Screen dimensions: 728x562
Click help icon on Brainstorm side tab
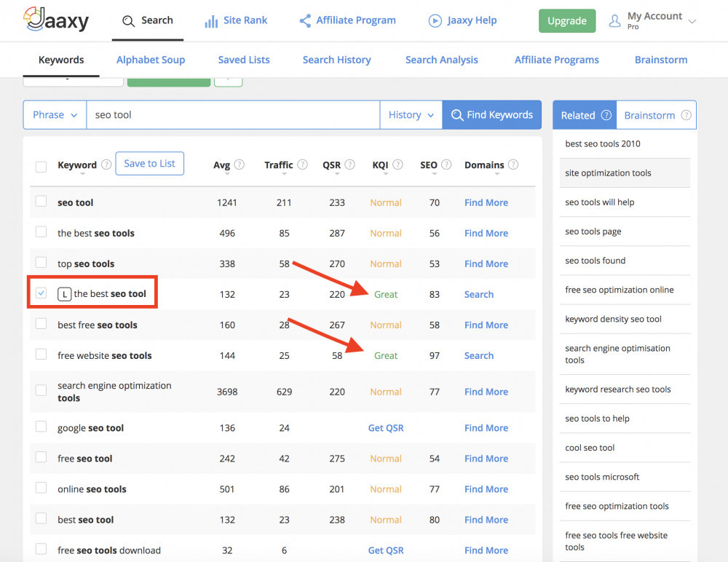point(687,115)
